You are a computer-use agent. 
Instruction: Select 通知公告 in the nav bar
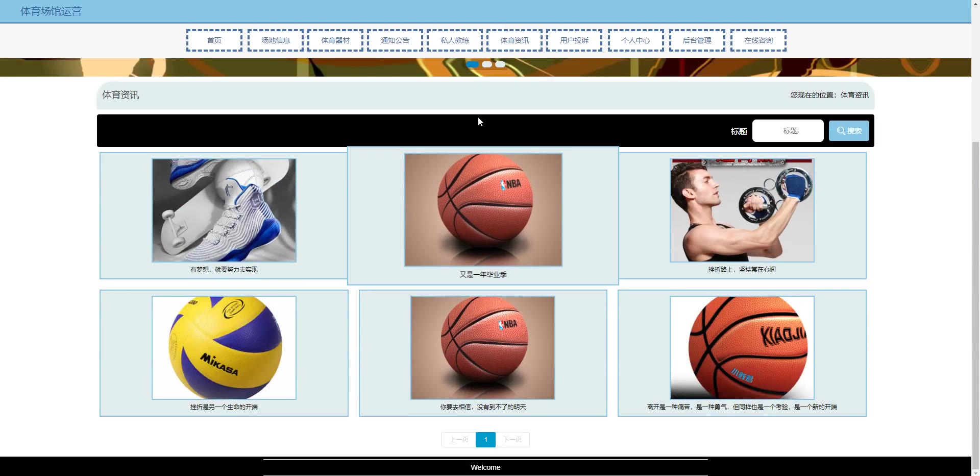tap(395, 40)
